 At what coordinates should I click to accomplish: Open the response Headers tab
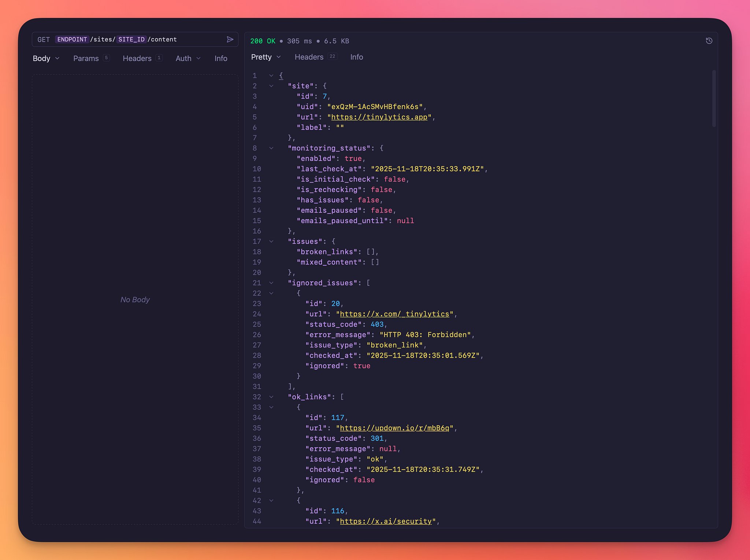point(309,57)
